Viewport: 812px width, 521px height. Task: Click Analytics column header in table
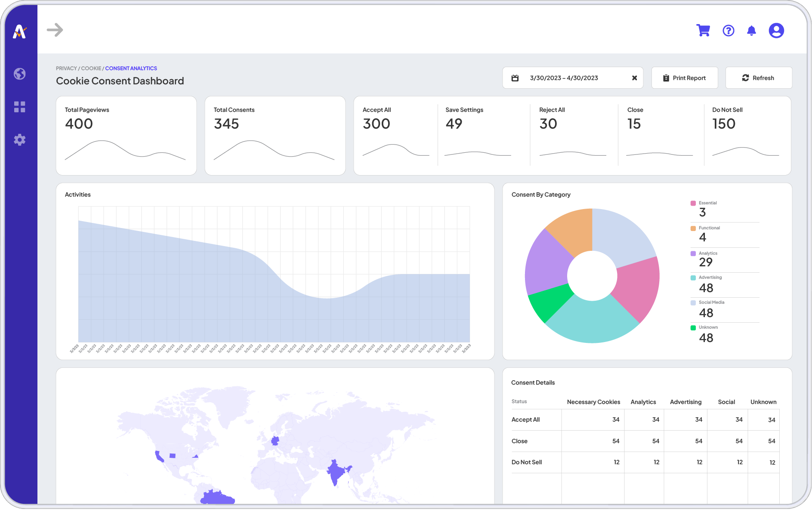click(643, 402)
